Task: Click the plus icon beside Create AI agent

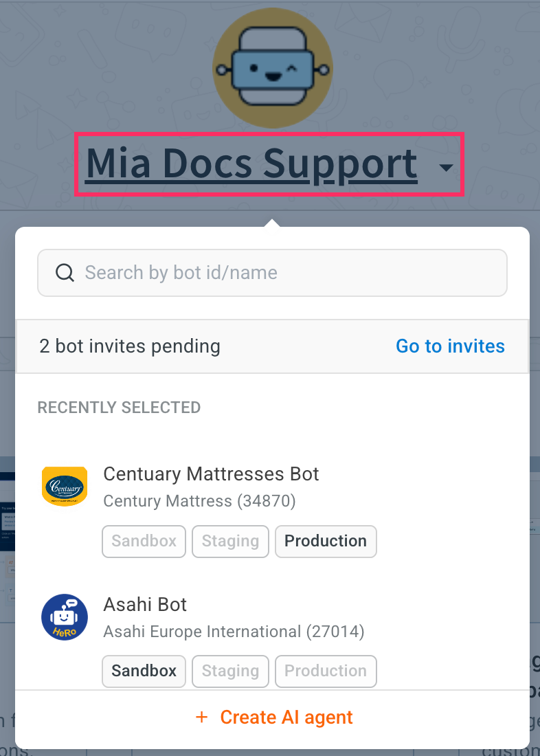Action: [201, 718]
